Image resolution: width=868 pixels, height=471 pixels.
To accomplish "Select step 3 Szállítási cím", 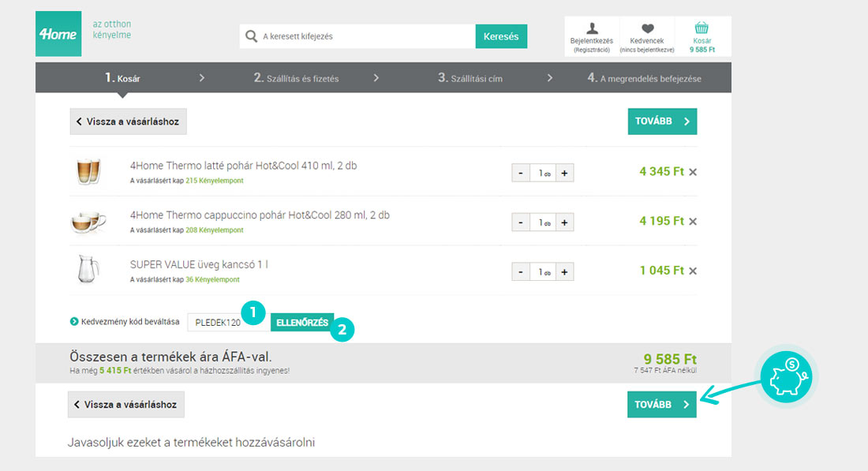I will pyautogui.click(x=470, y=78).
